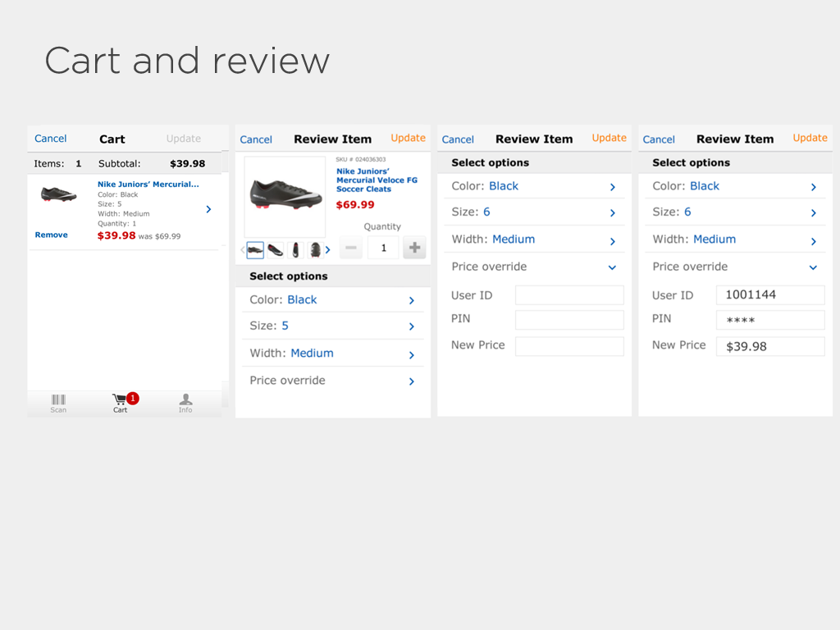Open the Nike Juniors' Mercurial... cart link
840x630 pixels.
click(x=148, y=185)
